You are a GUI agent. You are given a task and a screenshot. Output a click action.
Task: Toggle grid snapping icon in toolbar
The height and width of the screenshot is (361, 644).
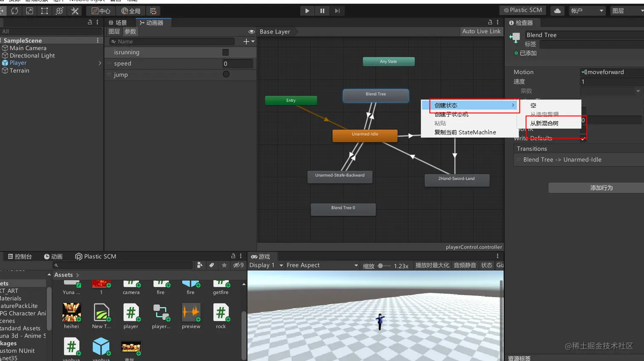153,11
